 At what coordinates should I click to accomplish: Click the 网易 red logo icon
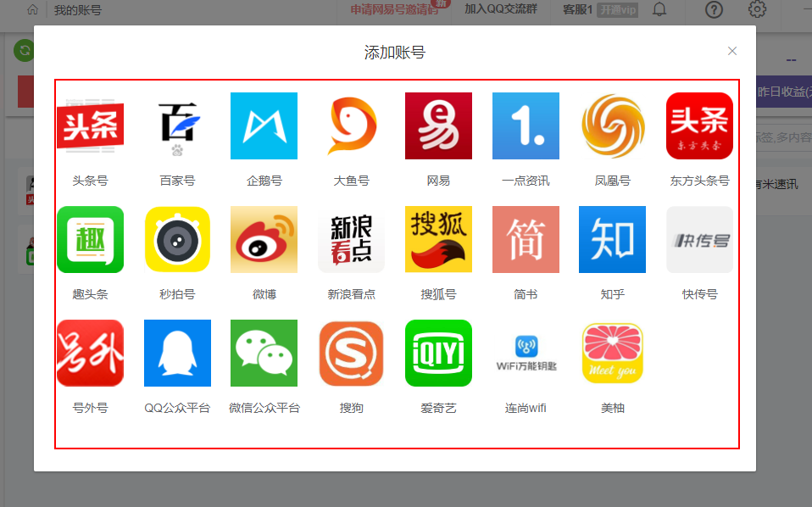click(x=438, y=126)
